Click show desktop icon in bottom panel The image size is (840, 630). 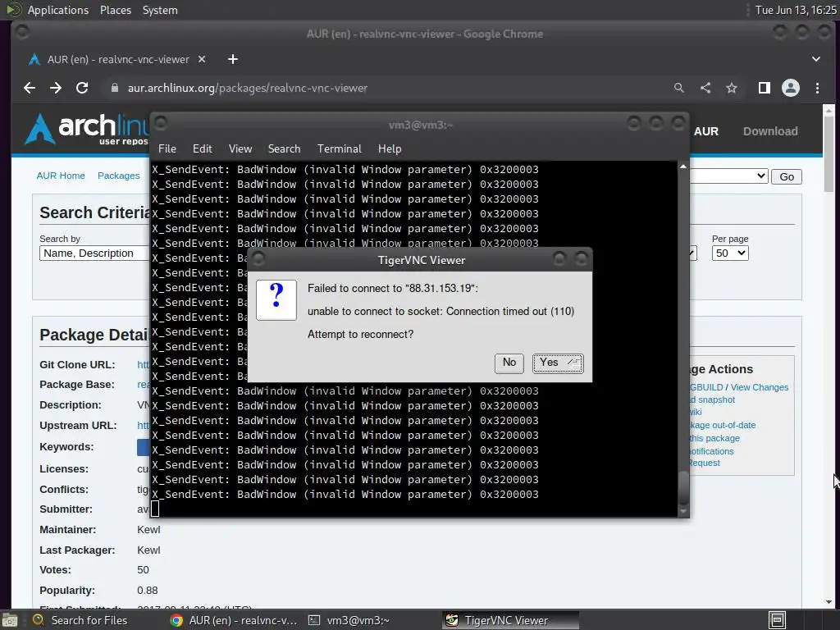pyautogui.click(x=11, y=620)
